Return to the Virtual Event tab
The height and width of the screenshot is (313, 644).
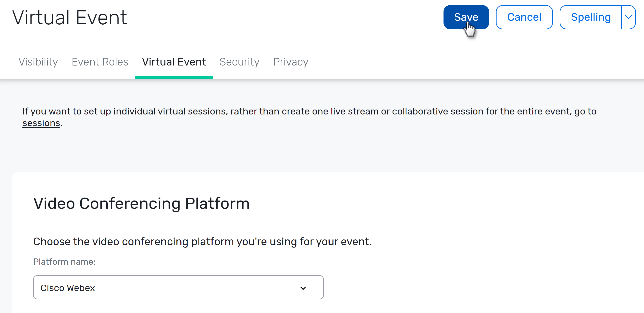[x=174, y=62]
